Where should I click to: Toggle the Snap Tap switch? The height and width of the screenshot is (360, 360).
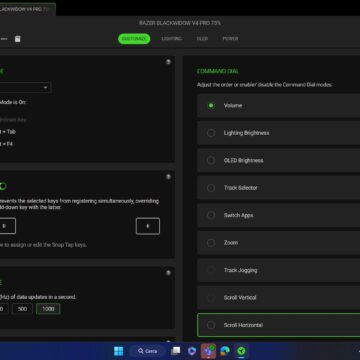point(3,186)
